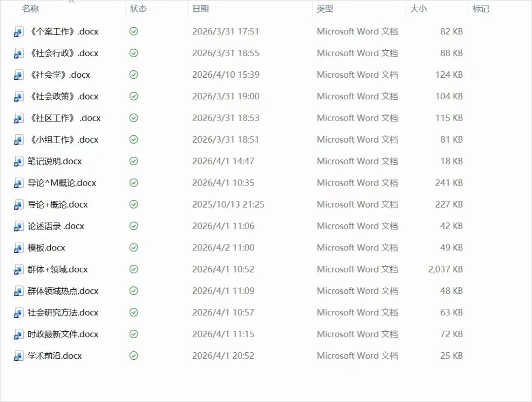
Task: Click the 标记 column header
Action: tap(481, 9)
